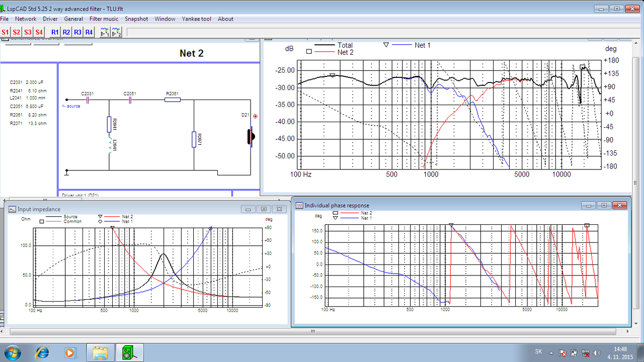Open the Yankee tool menu
644x362 pixels.
click(x=197, y=19)
